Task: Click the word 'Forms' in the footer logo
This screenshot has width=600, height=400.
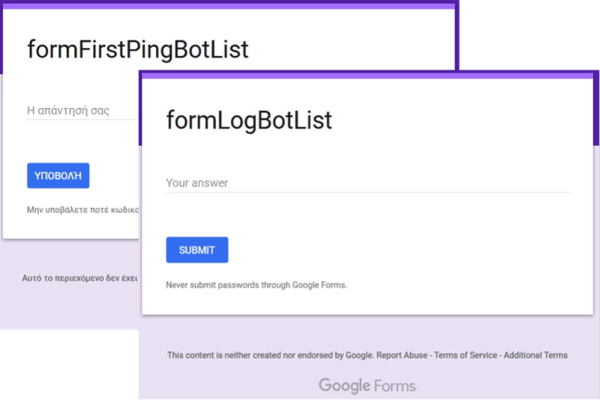Action: point(396,385)
